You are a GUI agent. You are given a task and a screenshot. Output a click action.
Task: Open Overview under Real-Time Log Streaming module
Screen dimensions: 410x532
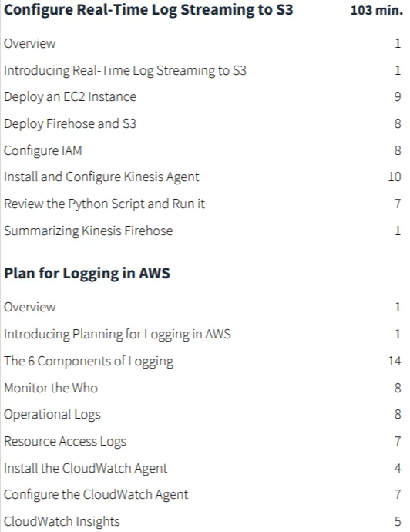coord(29,44)
